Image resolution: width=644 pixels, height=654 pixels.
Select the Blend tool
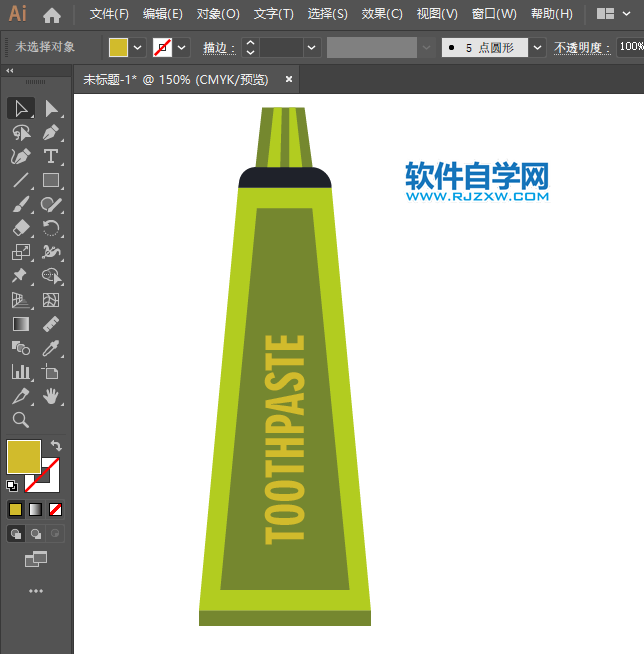pos(21,348)
